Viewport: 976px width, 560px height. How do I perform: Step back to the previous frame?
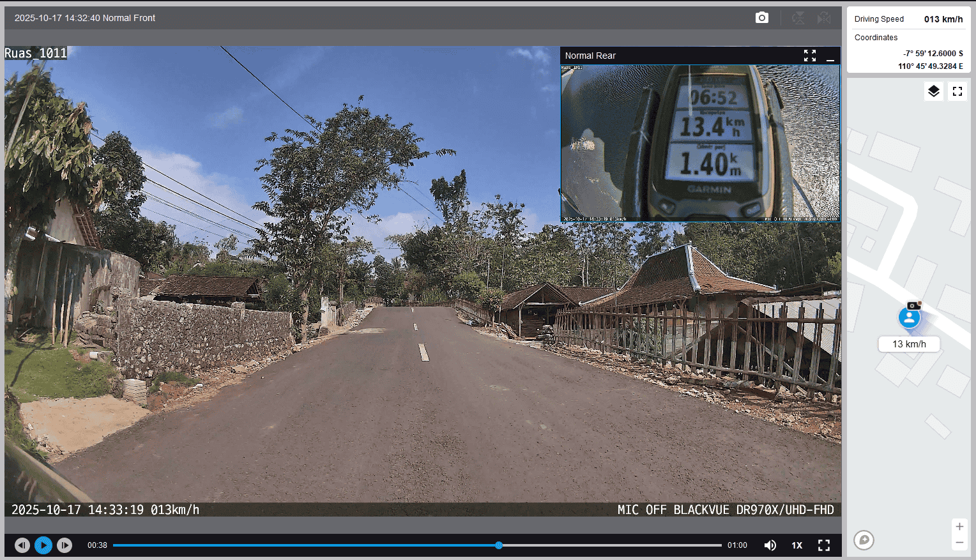22,545
